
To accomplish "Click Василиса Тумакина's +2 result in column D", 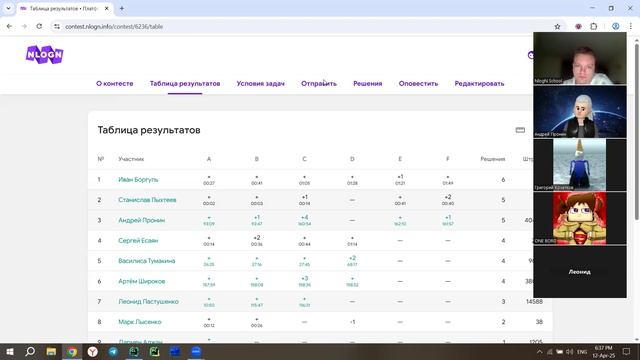I will click(352, 261).
